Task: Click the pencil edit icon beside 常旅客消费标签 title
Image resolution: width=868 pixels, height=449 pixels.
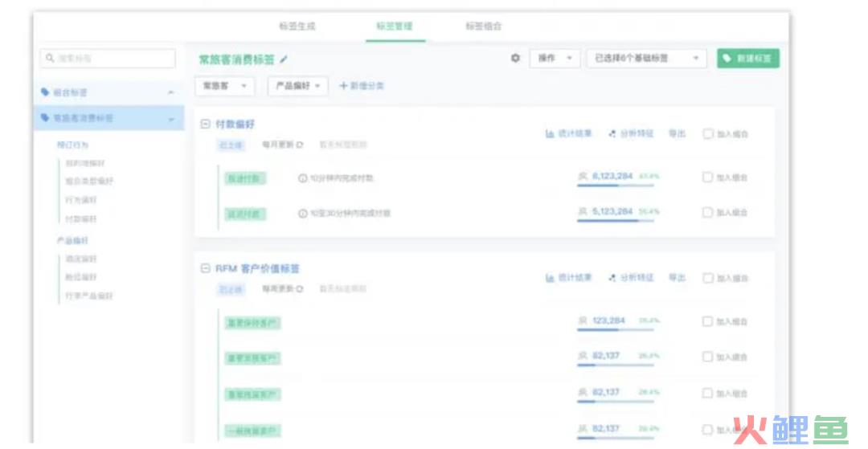Action: click(x=284, y=59)
